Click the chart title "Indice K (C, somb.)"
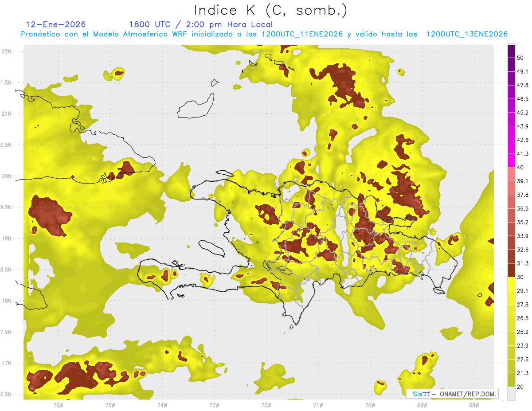 (x=271, y=11)
